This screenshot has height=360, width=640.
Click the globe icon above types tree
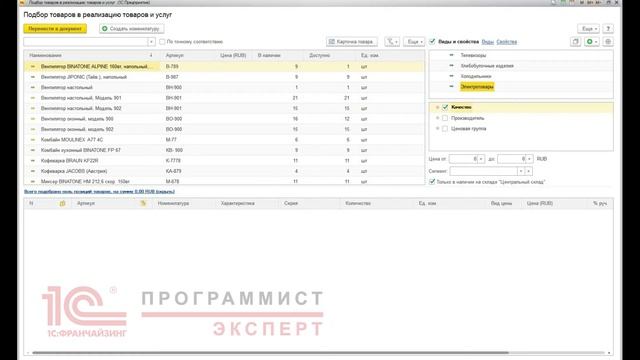click(608, 42)
